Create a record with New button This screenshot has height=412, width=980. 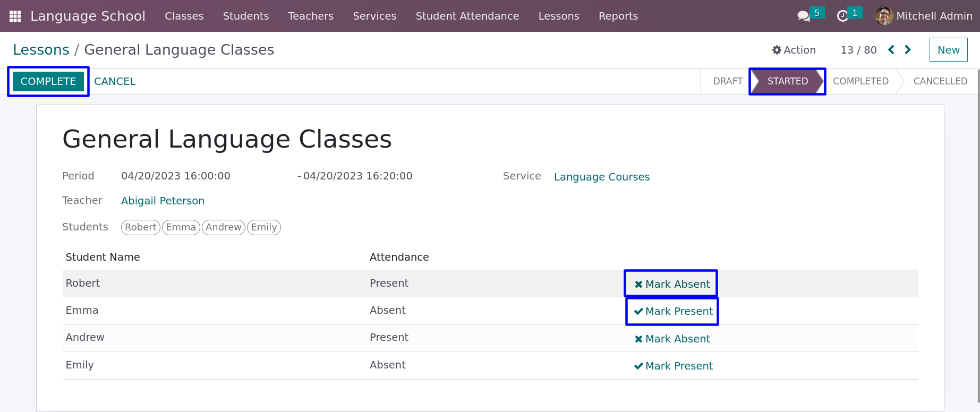pos(948,50)
